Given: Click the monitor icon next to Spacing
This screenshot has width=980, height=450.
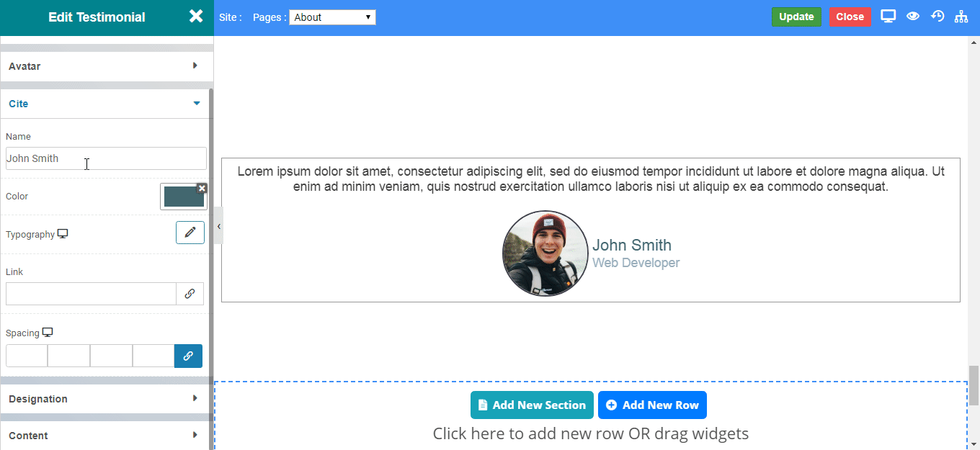Looking at the screenshot, I should pyautogui.click(x=48, y=333).
